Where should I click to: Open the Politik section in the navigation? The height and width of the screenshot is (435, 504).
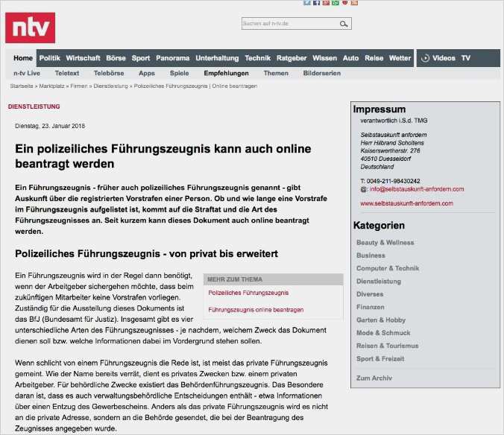(50, 58)
